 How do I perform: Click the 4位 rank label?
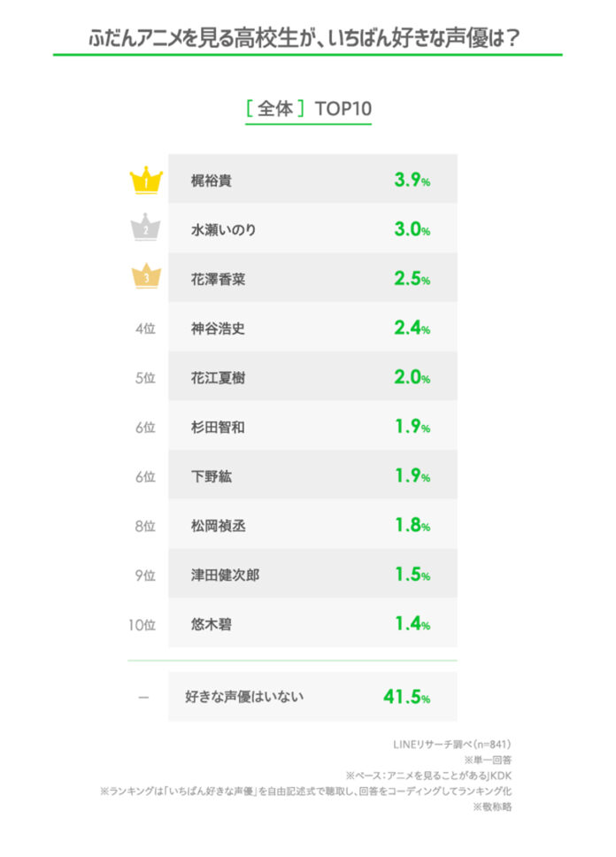coord(145,328)
